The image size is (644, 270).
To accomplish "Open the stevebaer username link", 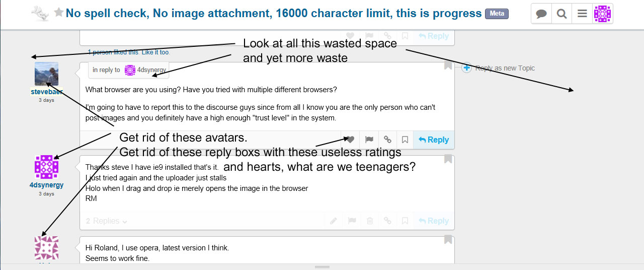I will pos(46,92).
